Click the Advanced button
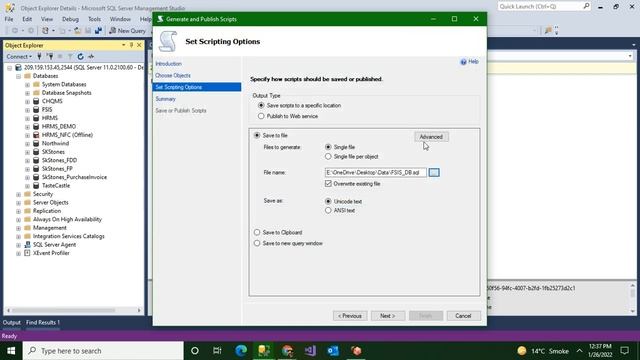The image size is (640, 360). tap(431, 137)
